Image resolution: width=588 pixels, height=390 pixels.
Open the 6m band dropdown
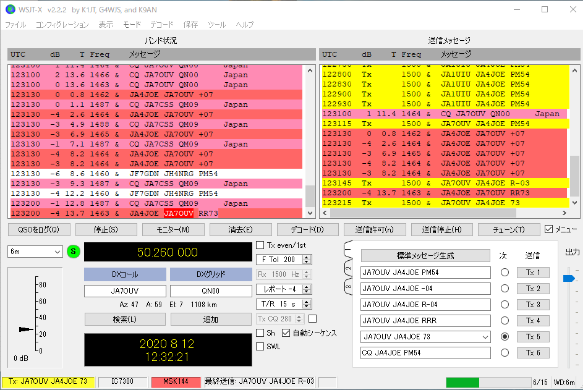click(x=35, y=252)
